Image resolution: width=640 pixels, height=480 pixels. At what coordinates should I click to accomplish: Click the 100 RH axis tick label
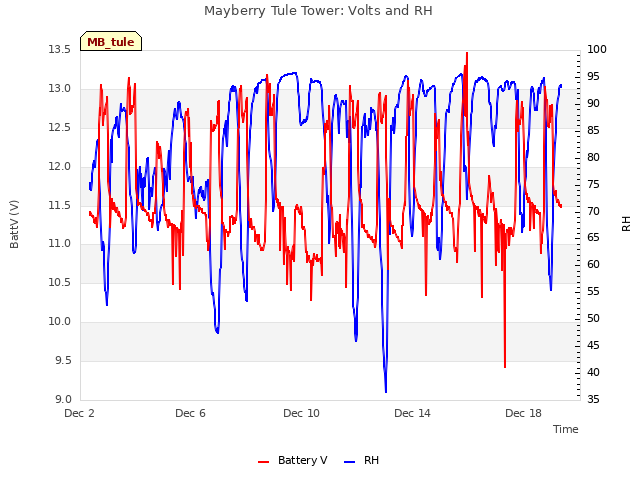click(x=597, y=49)
